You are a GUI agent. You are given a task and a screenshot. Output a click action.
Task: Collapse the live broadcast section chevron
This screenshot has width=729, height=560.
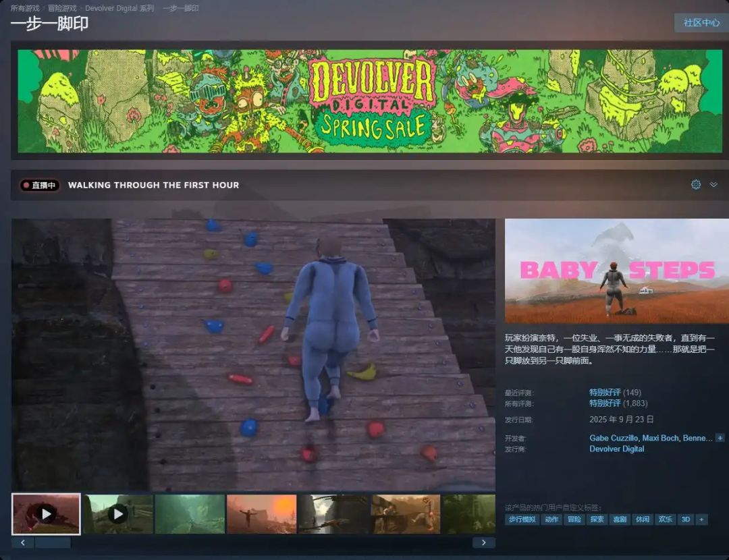pos(713,184)
